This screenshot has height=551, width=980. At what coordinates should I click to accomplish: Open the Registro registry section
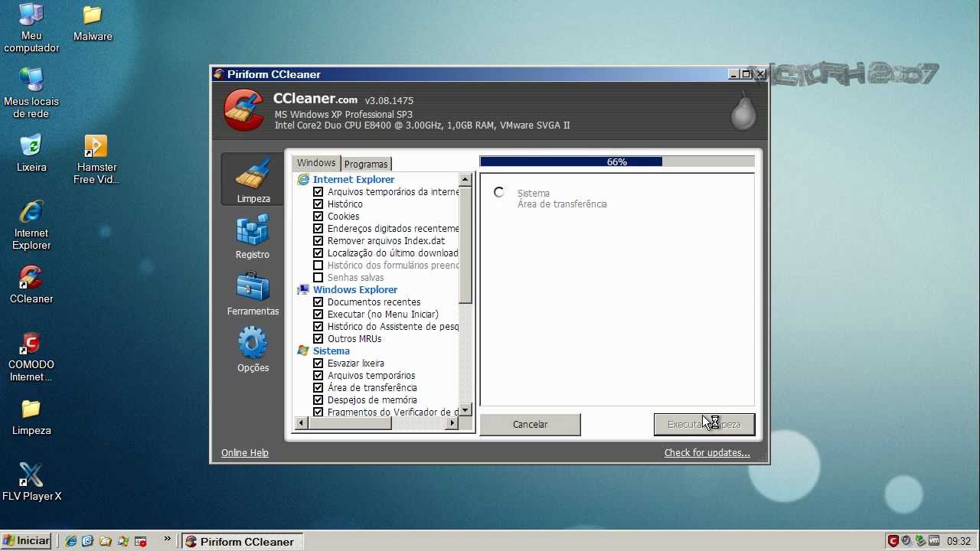point(253,236)
